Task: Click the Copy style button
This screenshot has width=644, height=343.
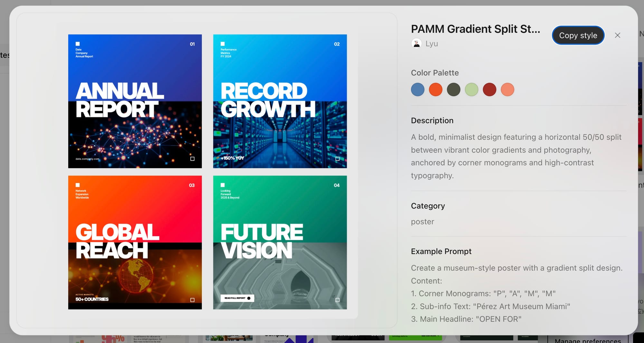Action: pyautogui.click(x=578, y=35)
